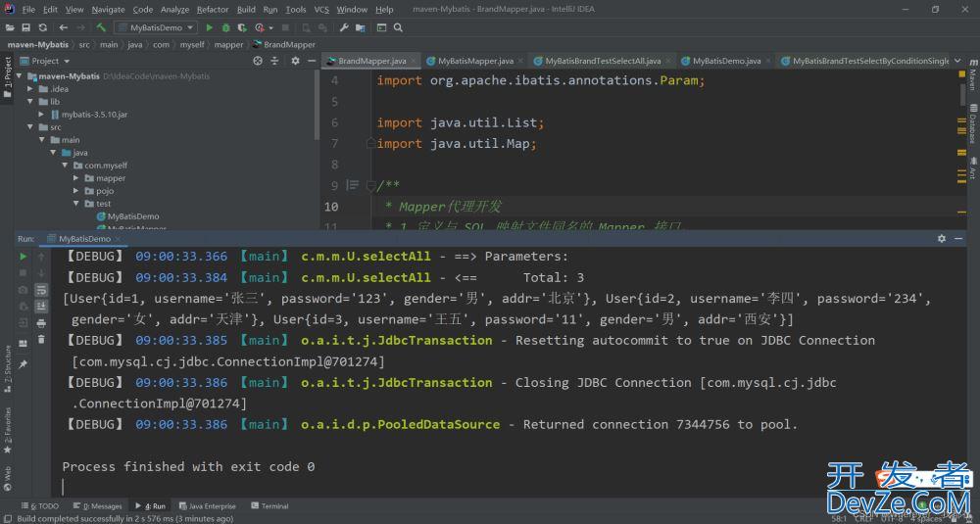Image resolution: width=980 pixels, height=524 pixels.
Task: Switch to MyBatisMapper.java editor tab
Action: (x=475, y=61)
